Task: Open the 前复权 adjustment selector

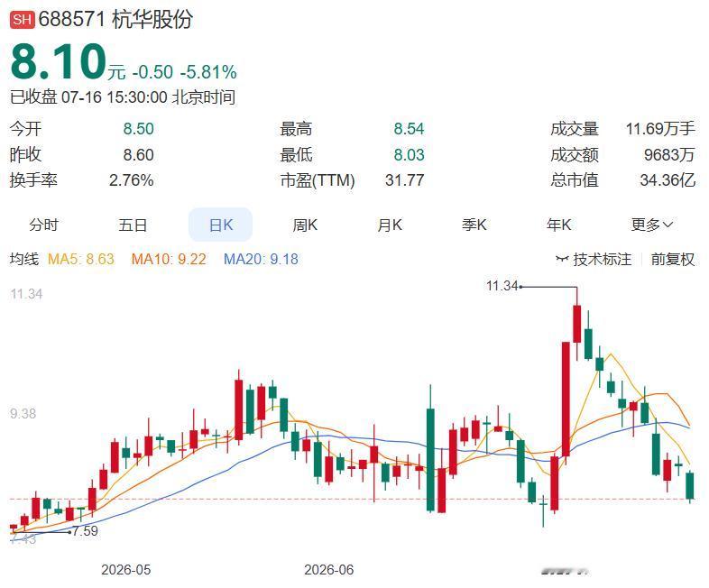Action: click(672, 259)
